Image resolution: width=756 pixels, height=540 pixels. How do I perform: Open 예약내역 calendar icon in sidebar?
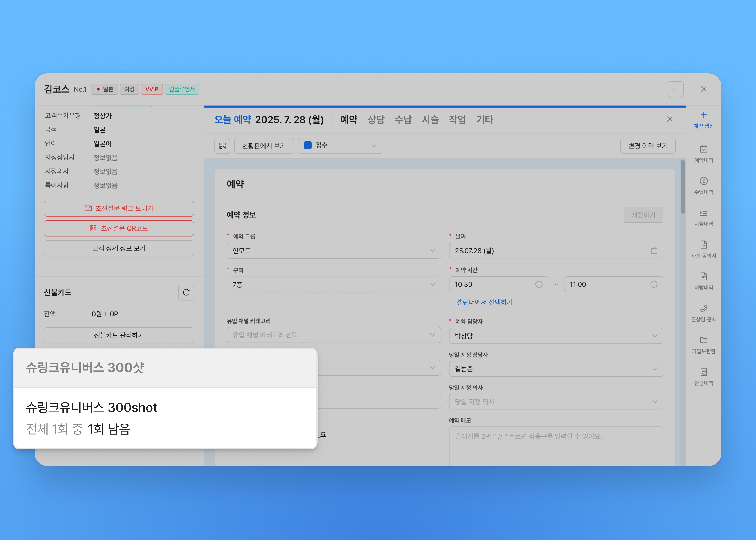[x=703, y=149]
